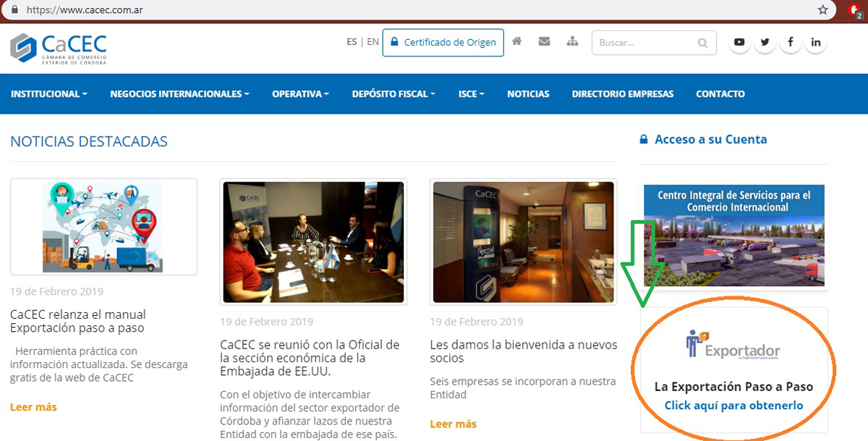868x441 pixels.
Task: Click the 'Noticias Destacadas' heading
Action: pyautogui.click(x=89, y=142)
